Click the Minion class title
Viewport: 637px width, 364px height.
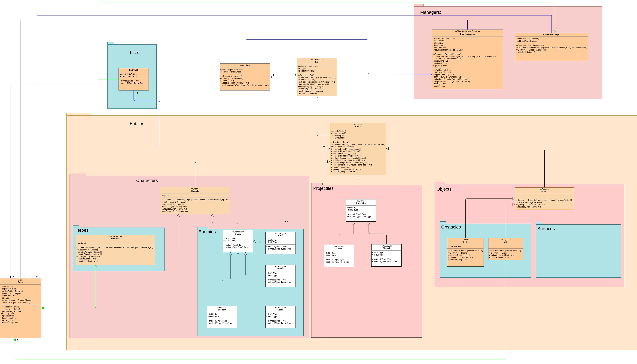point(280,269)
